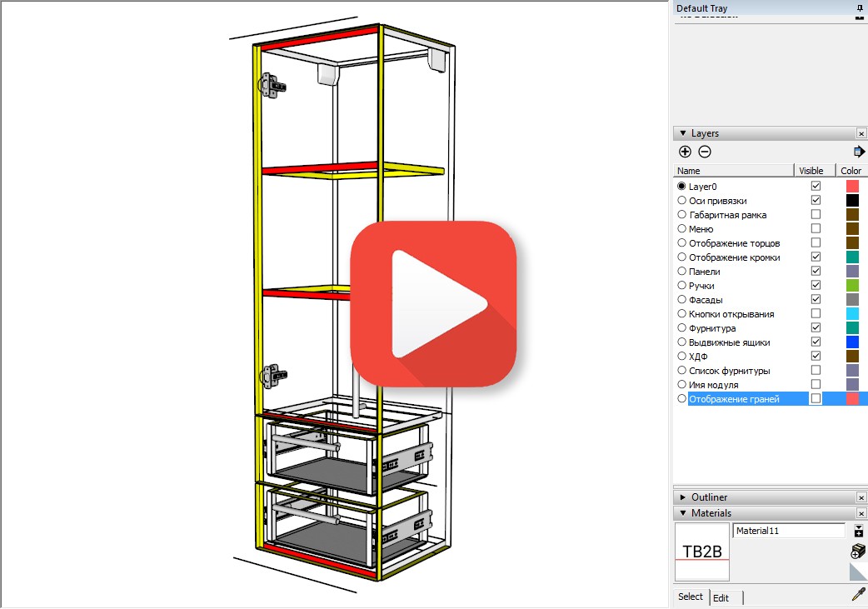This screenshot has height=609, width=868.
Task: Click the blue Выдвижные ящики color swatch
Action: tap(852, 342)
